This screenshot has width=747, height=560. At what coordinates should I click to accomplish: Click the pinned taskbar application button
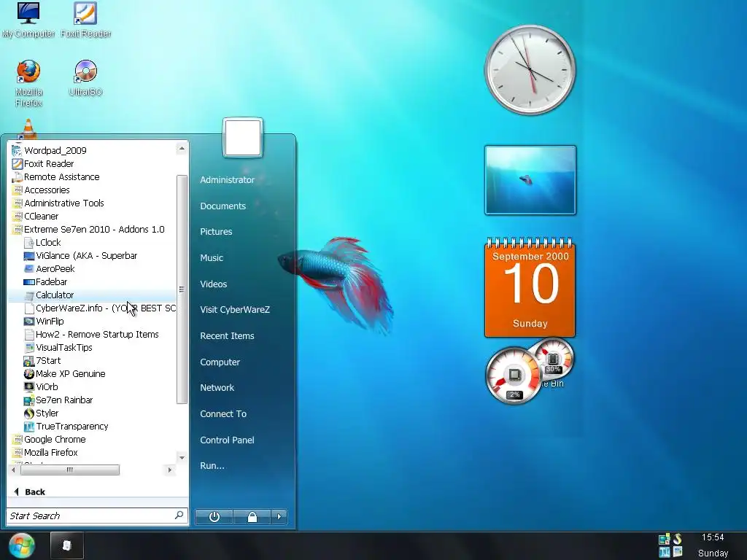click(x=67, y=545)
